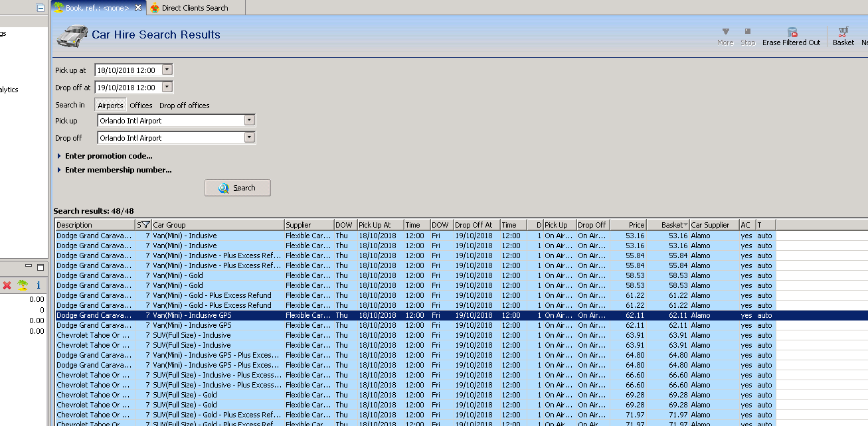Click the filter funnel icon in S column header

[146, 225]
